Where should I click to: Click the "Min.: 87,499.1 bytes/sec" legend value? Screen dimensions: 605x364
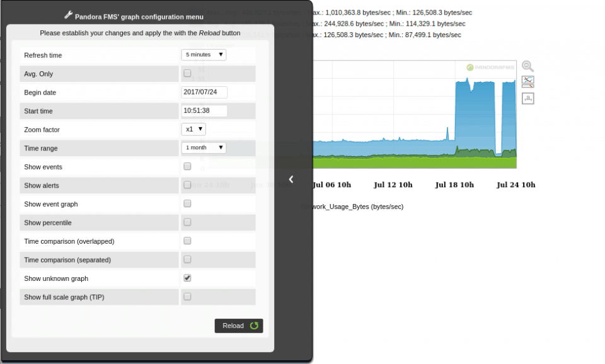(x=425, y=35)
